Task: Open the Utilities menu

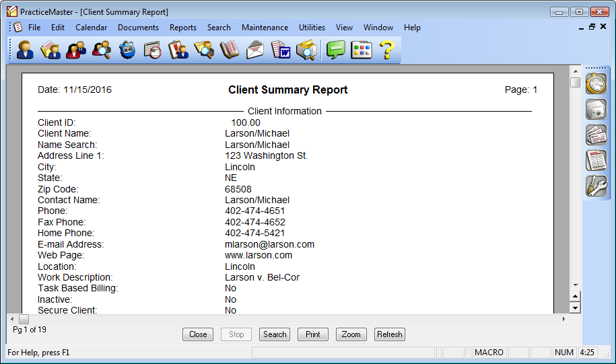Action: point(312,28)
